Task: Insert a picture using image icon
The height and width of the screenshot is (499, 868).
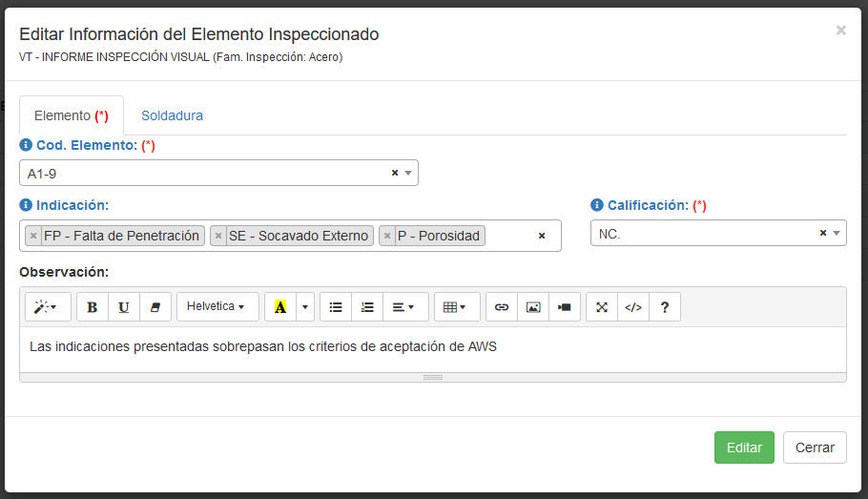Action: pyautogui.click(x=533, y=307)
